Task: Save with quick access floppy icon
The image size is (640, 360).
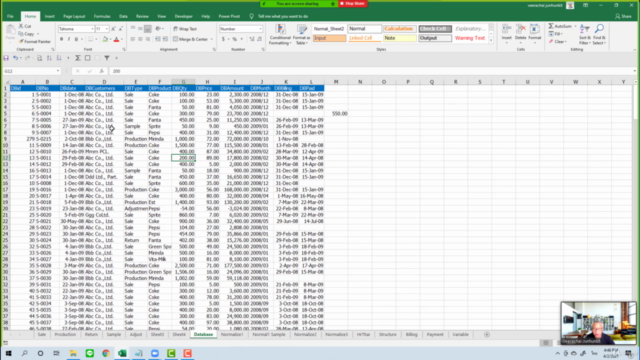Action: point(6,58)
